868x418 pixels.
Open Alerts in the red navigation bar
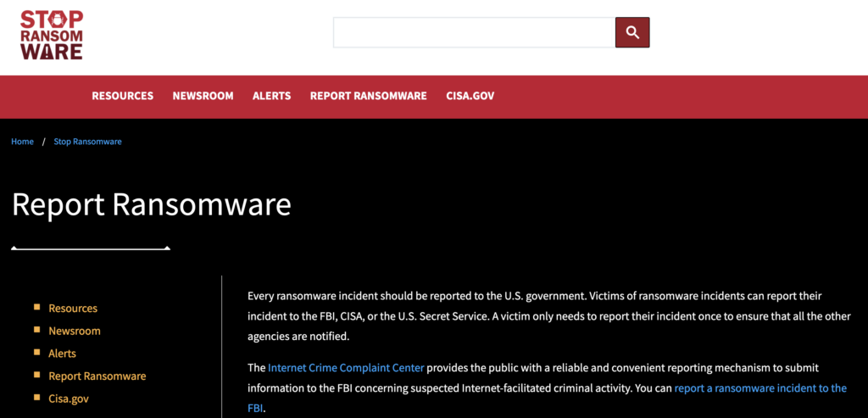click(x=272, y=96)
